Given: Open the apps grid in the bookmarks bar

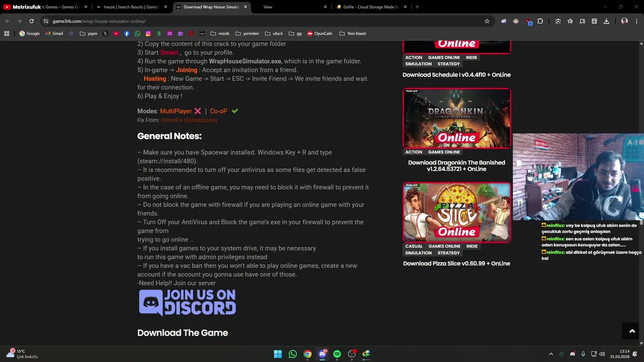Looking at the screenshot, I should click(x=7, y=34).
